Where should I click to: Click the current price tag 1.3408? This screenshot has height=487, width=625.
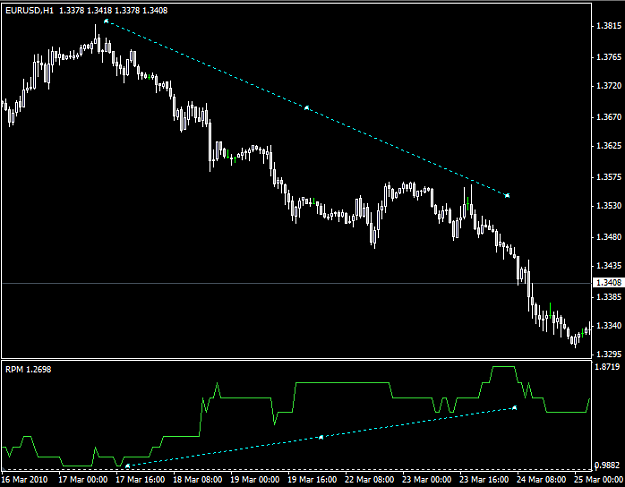[x=609, y=283]
